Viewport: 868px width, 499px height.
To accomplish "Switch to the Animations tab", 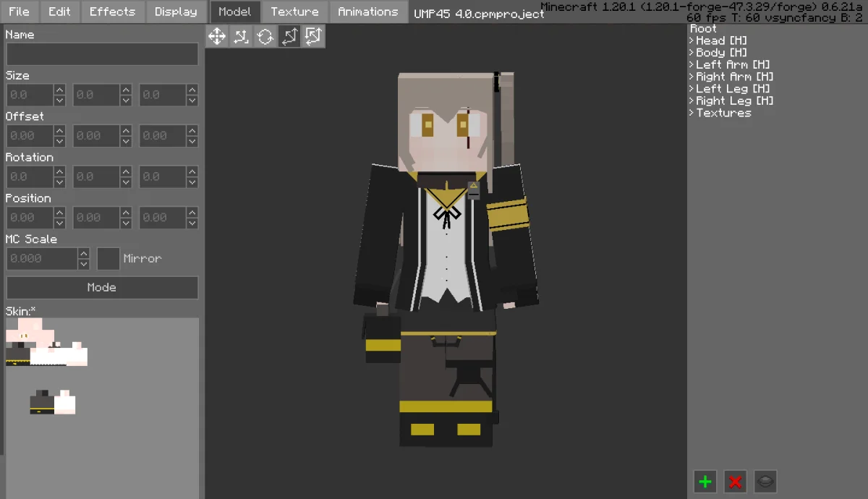I will 368,12.
